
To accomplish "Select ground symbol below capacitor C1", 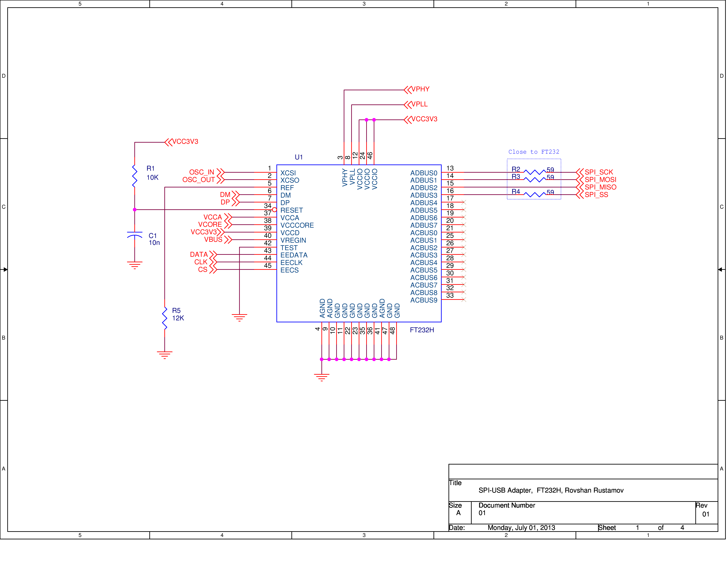I will [135, 265].
